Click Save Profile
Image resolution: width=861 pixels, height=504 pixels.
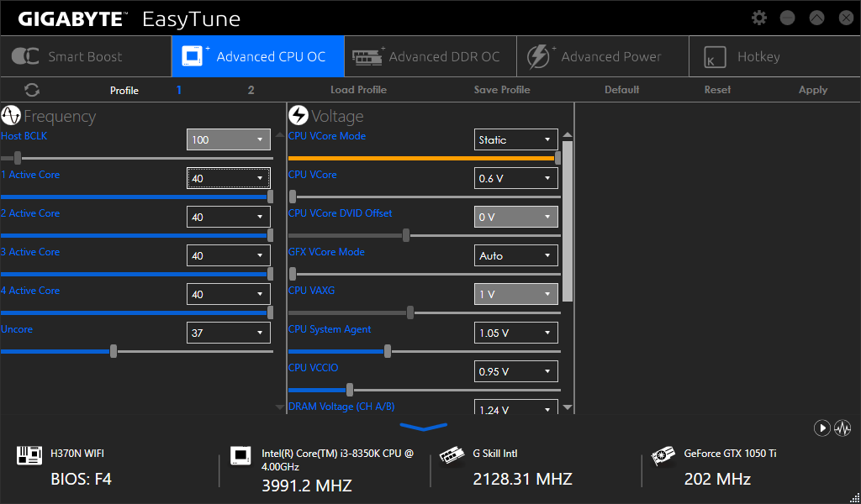tap(502, 90)
